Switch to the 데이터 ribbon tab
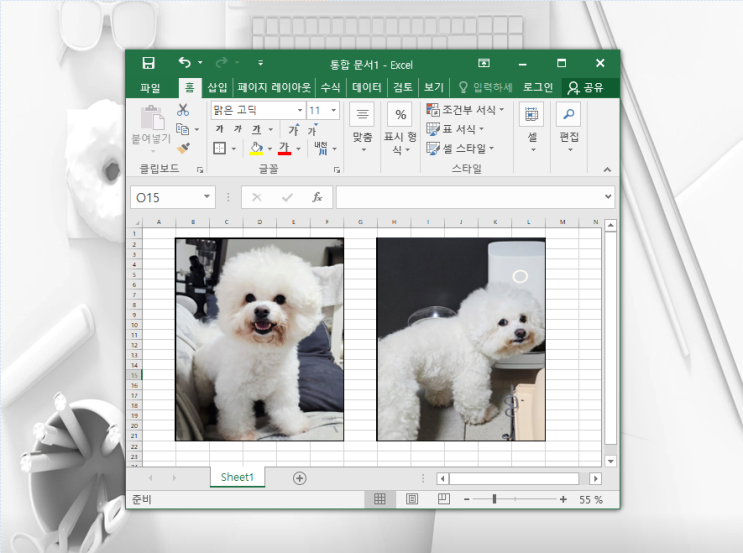The height and width of the screenshot is (553, 743). click(x=367, y=88)
